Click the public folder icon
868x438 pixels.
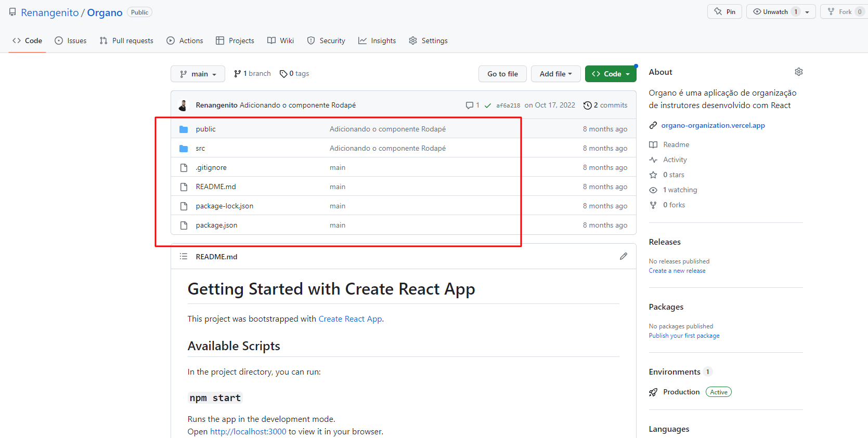click(x=184, y=129)
